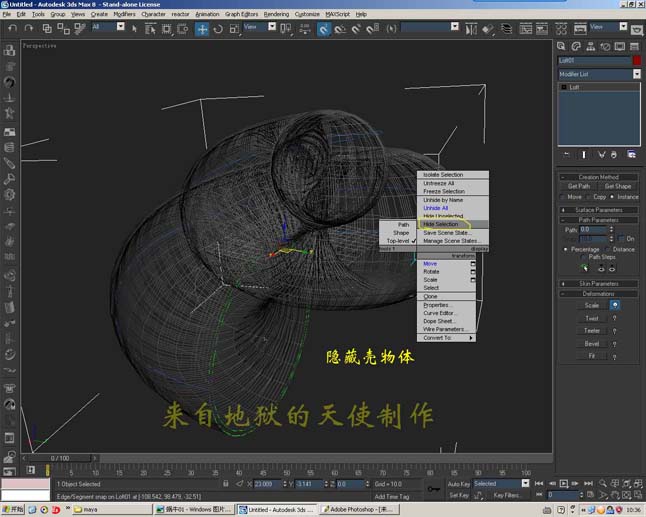646x517 pixels.
Task: Switch to Modify command panel tab
Action: coord(576,46)
